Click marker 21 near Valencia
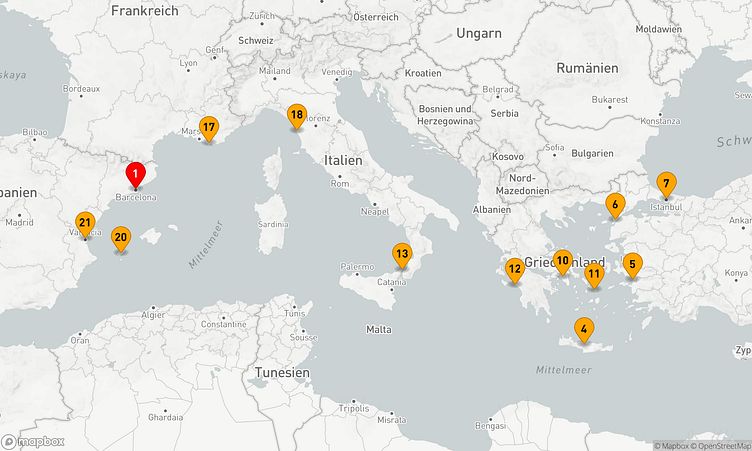This screenshot has height=451, width=752. (x=85, y=224)
